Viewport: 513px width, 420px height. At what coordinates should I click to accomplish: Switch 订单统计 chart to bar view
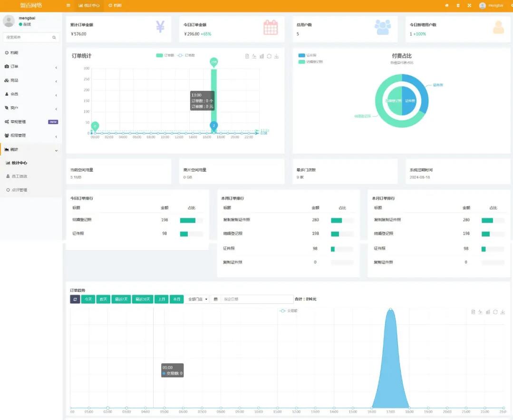point(261,56)
